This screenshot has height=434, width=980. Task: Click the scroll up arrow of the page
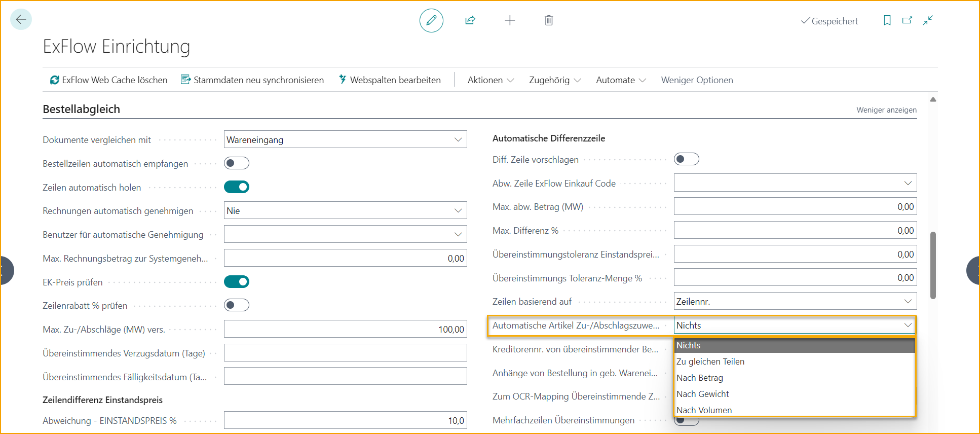point(933,99)
